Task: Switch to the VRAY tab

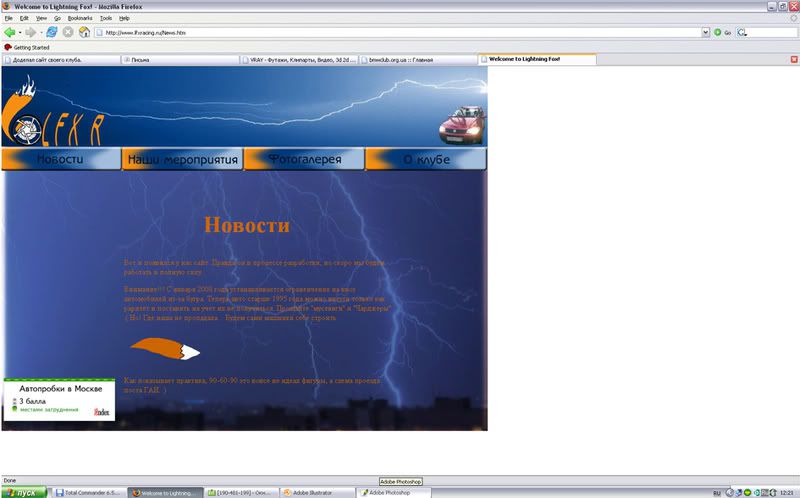Action: (299, 60)
